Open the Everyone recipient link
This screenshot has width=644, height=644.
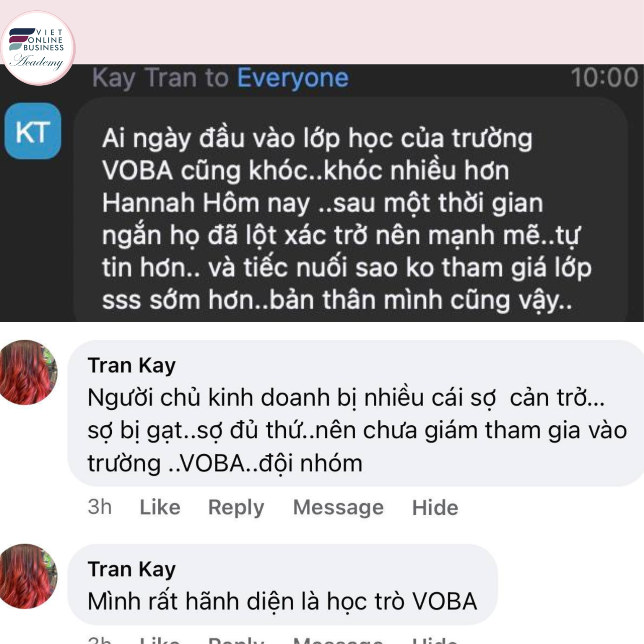point(293,78)
